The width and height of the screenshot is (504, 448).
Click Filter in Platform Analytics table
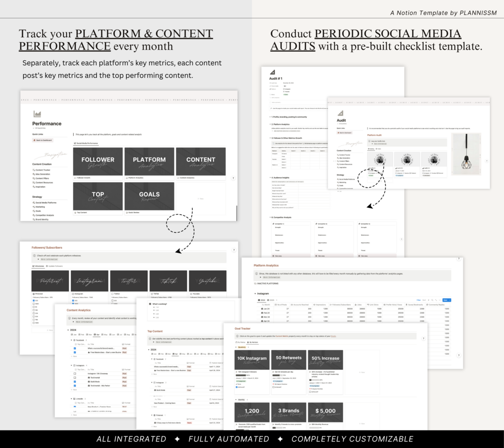(419, 300)
